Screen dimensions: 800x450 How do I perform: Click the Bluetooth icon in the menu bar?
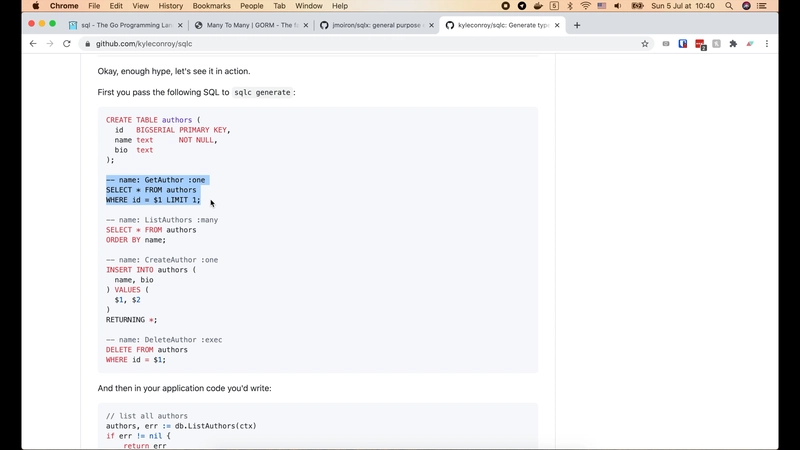(x=569, y=6)
